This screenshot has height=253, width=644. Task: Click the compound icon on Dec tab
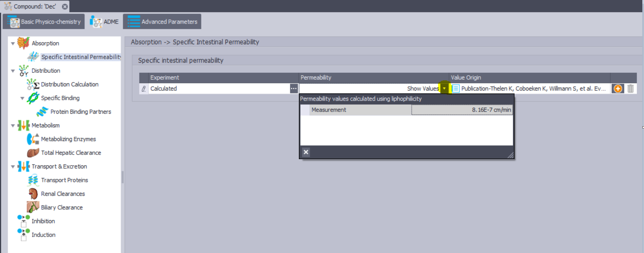coord(8,6)
